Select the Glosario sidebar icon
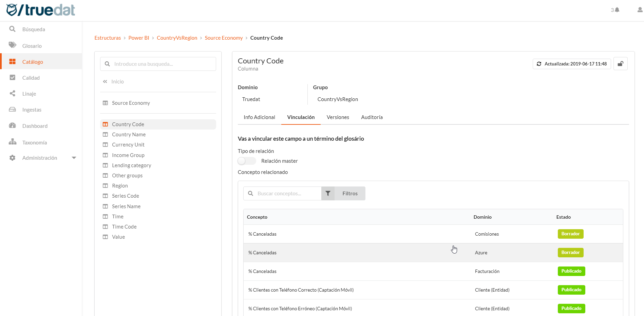Screen dimensions: 644x316 coord(13,45)
